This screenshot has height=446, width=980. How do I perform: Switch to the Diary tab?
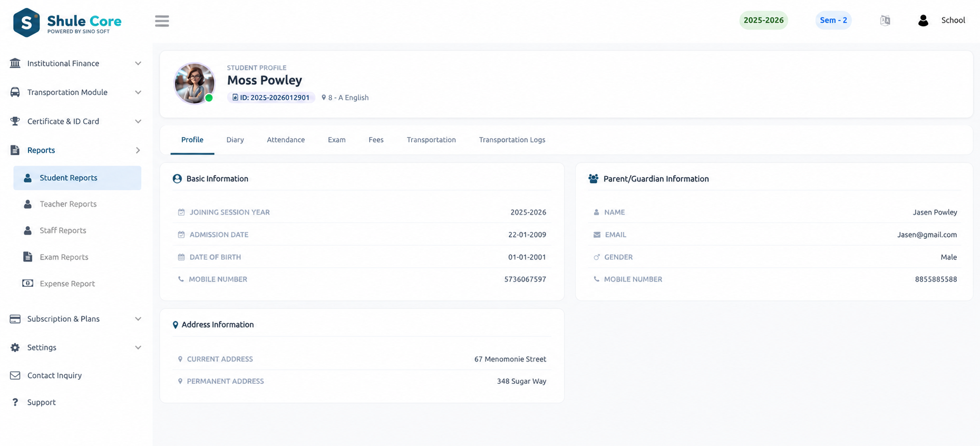[x=235, y=140]
